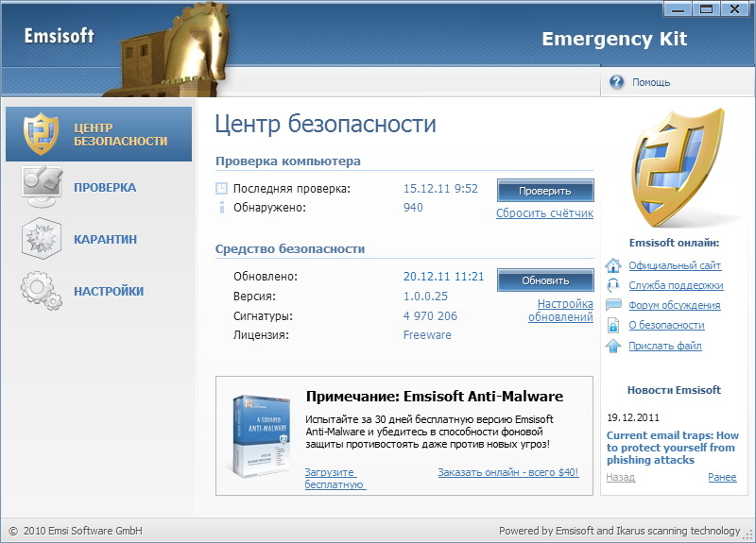Click the Новости Emsisoft heading
This screenshot has height=543, width=756.
tap(674, 390)
